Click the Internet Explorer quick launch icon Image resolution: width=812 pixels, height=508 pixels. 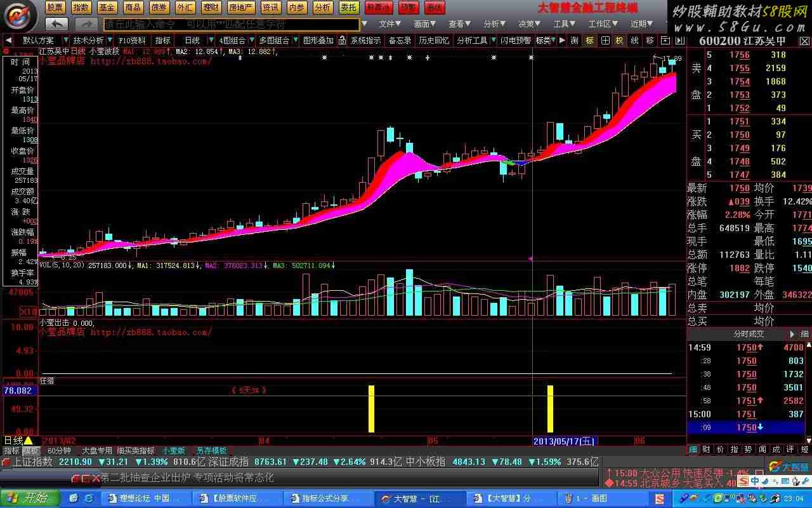click(x=88, y=498)
